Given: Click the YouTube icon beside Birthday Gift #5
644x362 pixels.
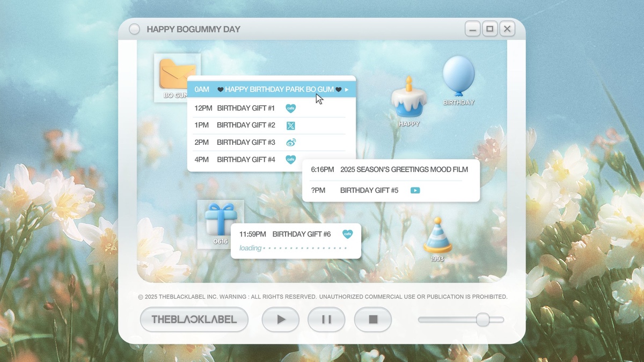Looking at the screenshot, I should point(415,190).
